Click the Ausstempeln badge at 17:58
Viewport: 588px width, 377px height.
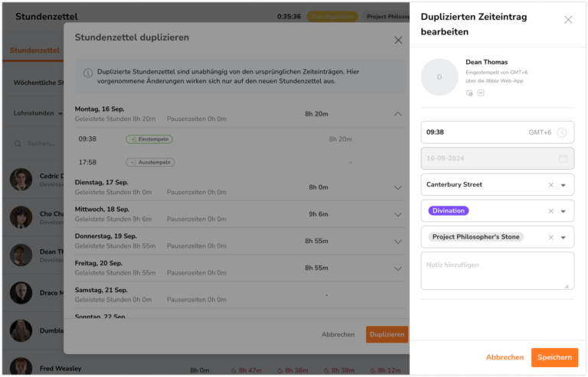[x=150, y=162]
